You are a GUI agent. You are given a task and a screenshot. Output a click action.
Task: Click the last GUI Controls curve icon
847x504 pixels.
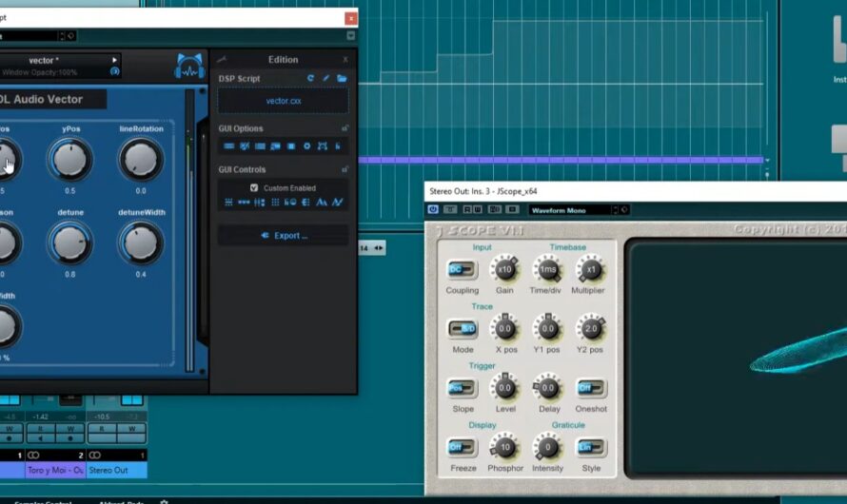click(x=338, y=203)
